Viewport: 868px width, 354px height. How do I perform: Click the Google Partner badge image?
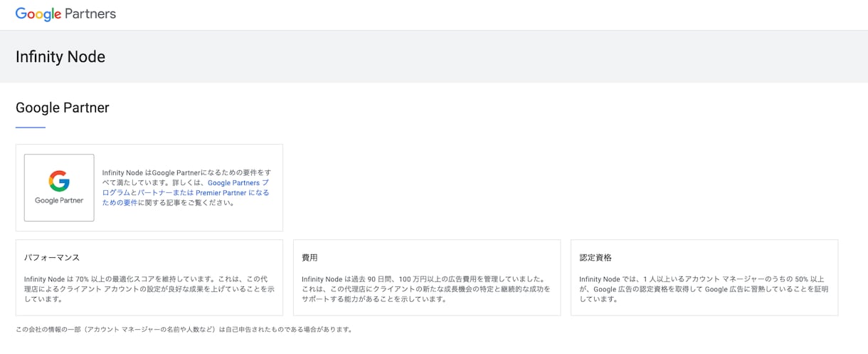click(59, 187)
